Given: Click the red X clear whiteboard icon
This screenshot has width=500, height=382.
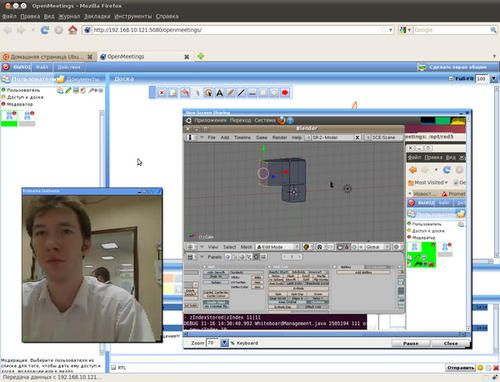Looking at the screenshot, I should click(162, 93).
